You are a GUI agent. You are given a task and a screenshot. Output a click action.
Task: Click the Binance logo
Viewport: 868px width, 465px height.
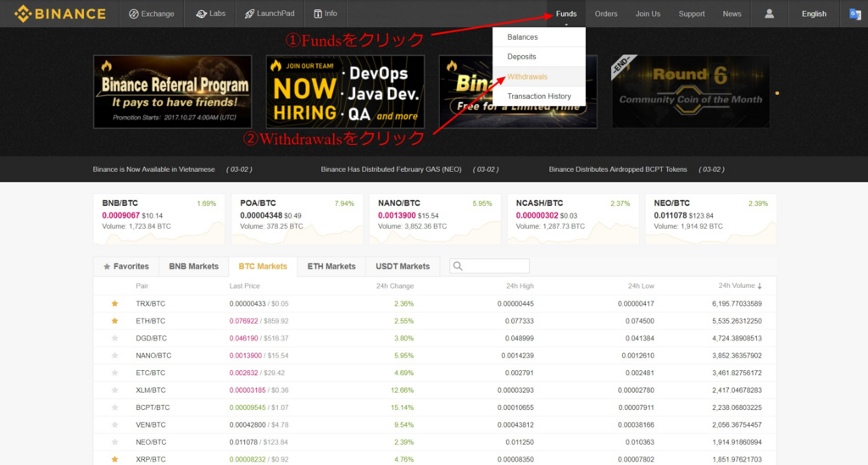[x=60, y=14]
